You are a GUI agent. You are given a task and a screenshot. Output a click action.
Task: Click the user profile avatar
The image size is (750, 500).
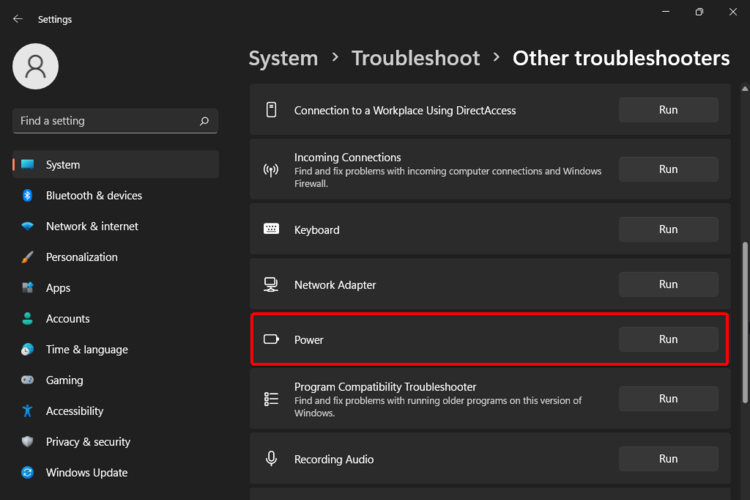pyautogui.click(x=35, y=66)
